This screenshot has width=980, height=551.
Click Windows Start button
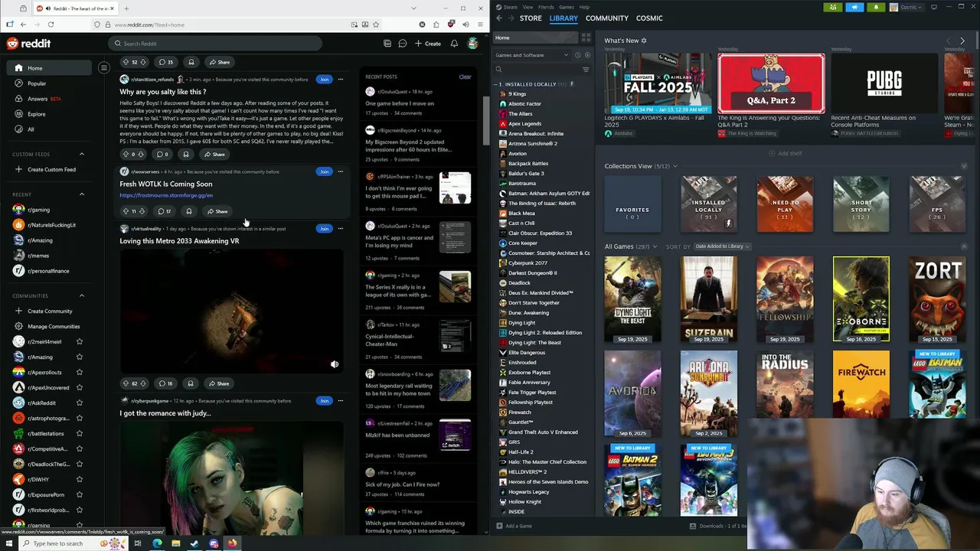pos(8,543)
